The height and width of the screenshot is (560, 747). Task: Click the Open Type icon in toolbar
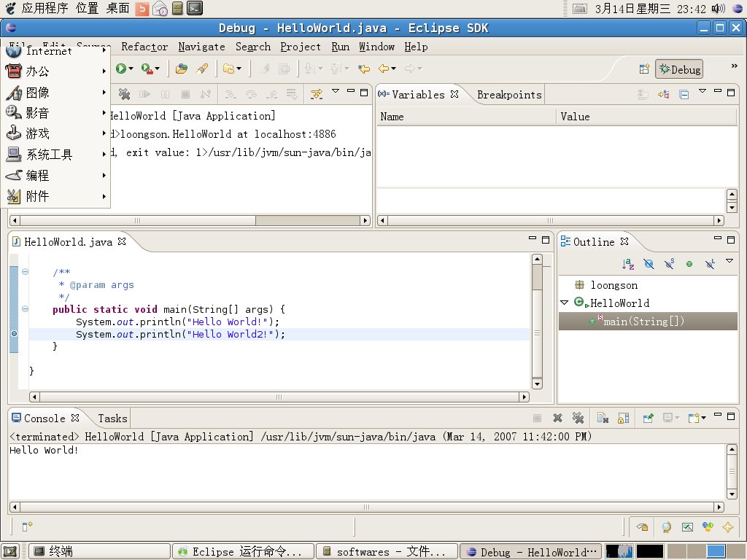[x=181, y=69]
